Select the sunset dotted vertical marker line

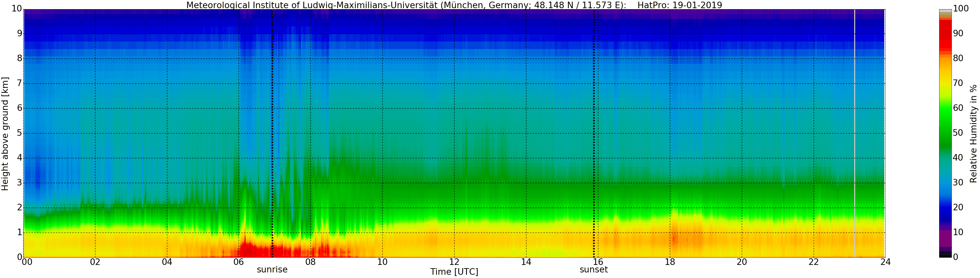click(593, 133)
